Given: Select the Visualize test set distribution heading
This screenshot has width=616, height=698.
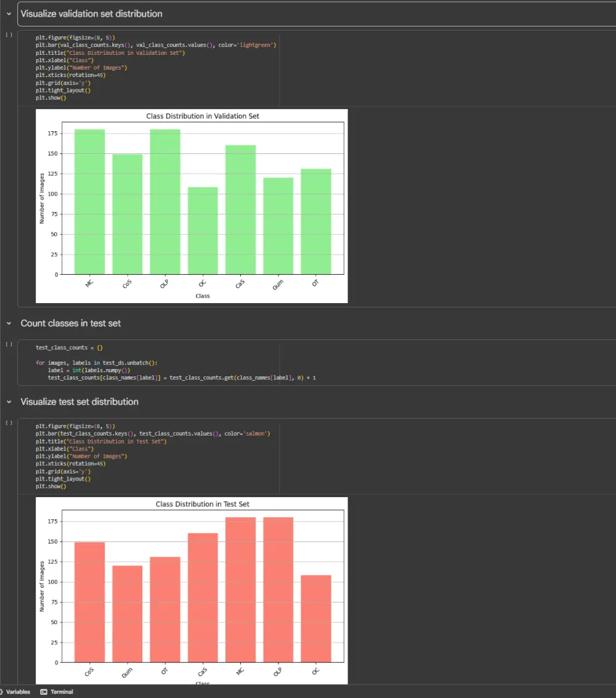Looking at the screenshot, I should tap(79, 402).
